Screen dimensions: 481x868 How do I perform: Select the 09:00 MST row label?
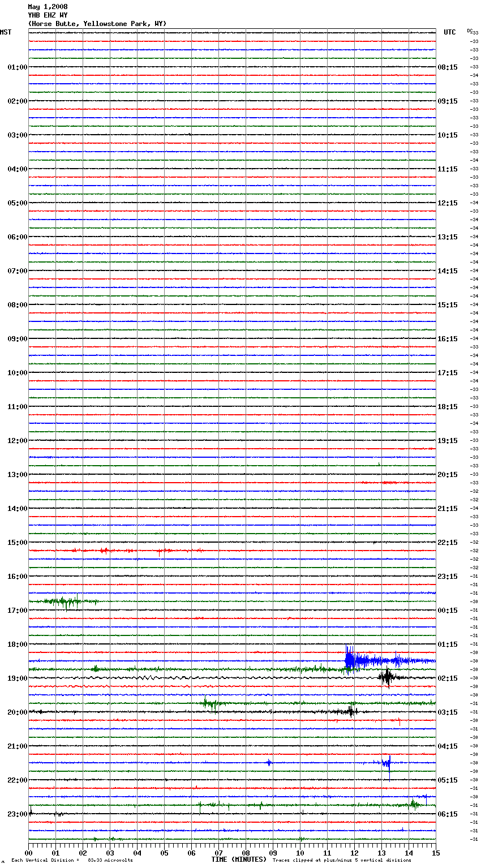click(x=18, y=339)
